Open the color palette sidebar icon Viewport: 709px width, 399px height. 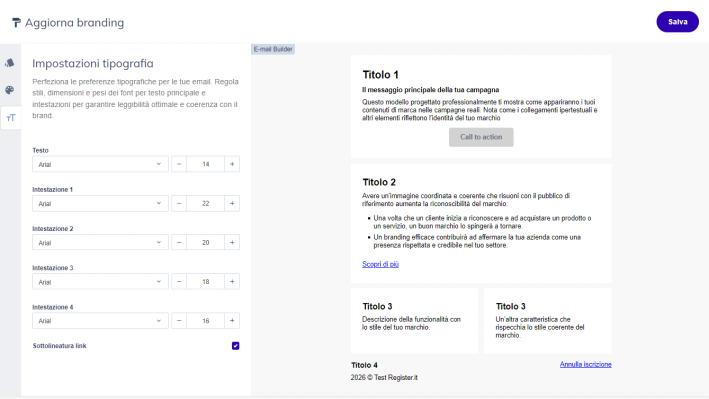tap(9, 90)
